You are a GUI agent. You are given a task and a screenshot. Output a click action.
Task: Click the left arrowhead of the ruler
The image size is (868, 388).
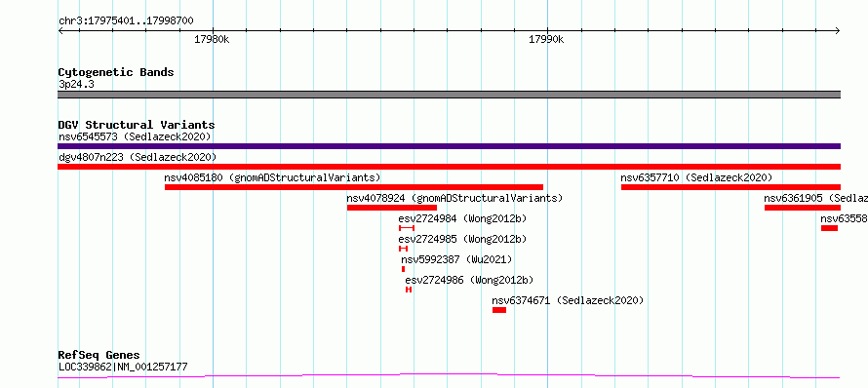tap(61, 30)
